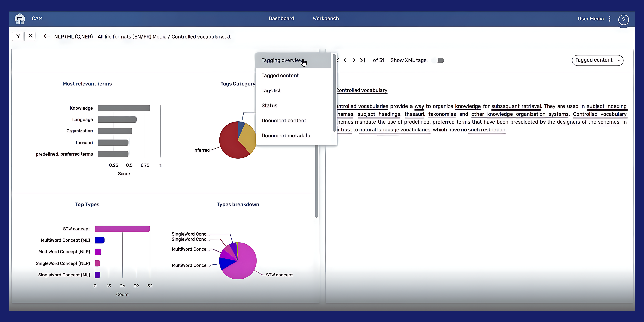Click the Controlled vocabulary heading link
This screenshot has width=644, height=322.
(362, 90)
